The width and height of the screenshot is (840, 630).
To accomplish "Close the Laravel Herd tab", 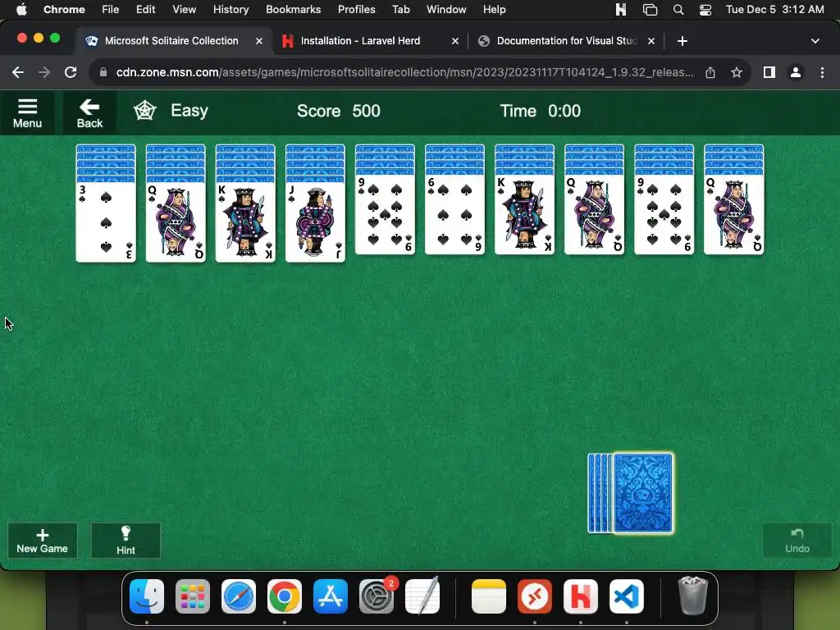I will pyautogui.click(x=454, y=41).
